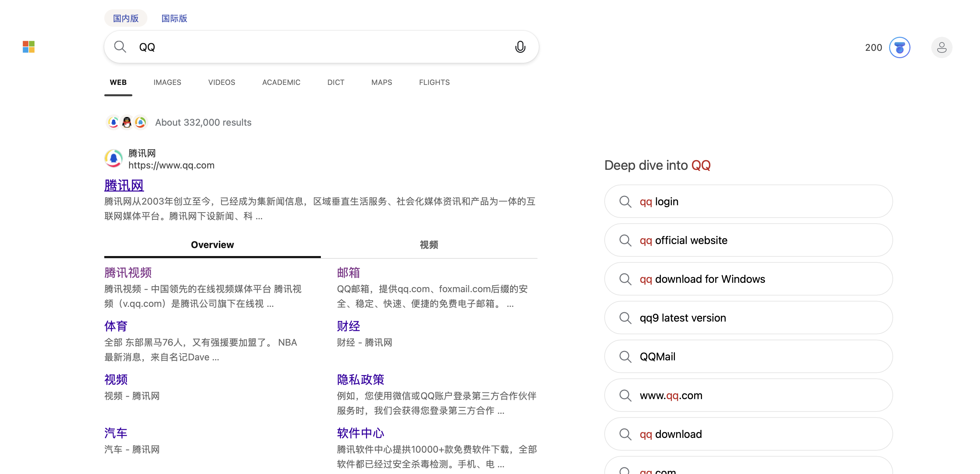Switch to the 视频 tab under 腾讯网 result
This screenshot has height=474, width=980.
click(x=429, y=245)
